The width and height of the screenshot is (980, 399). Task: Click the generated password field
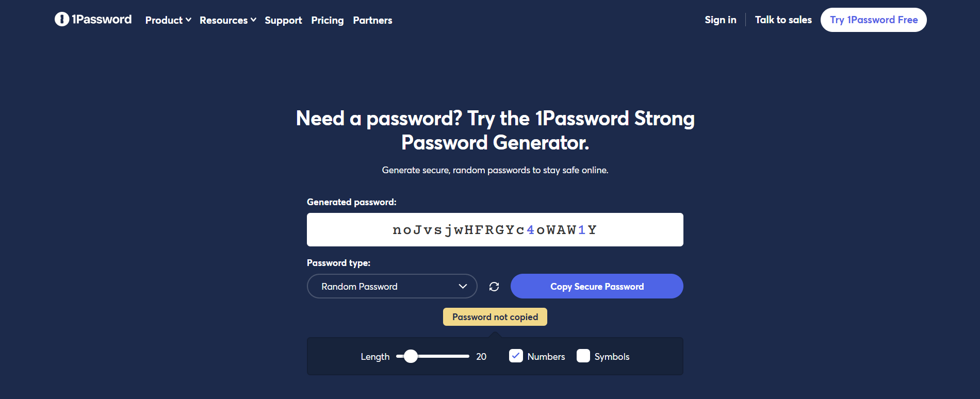(495, 230)
